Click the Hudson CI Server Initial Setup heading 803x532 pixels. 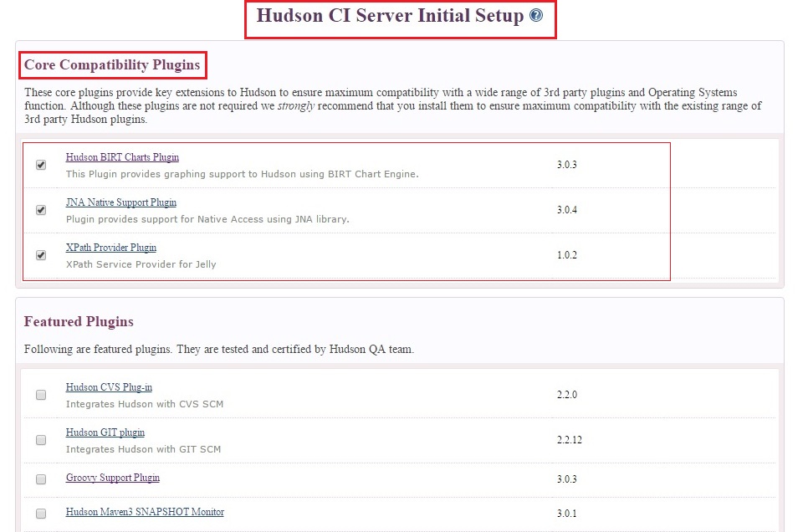(391, 15)
